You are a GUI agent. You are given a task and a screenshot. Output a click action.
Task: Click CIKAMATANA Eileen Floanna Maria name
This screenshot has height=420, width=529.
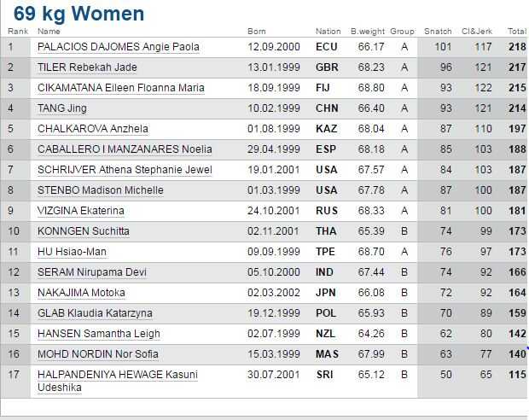coord(121,88)
